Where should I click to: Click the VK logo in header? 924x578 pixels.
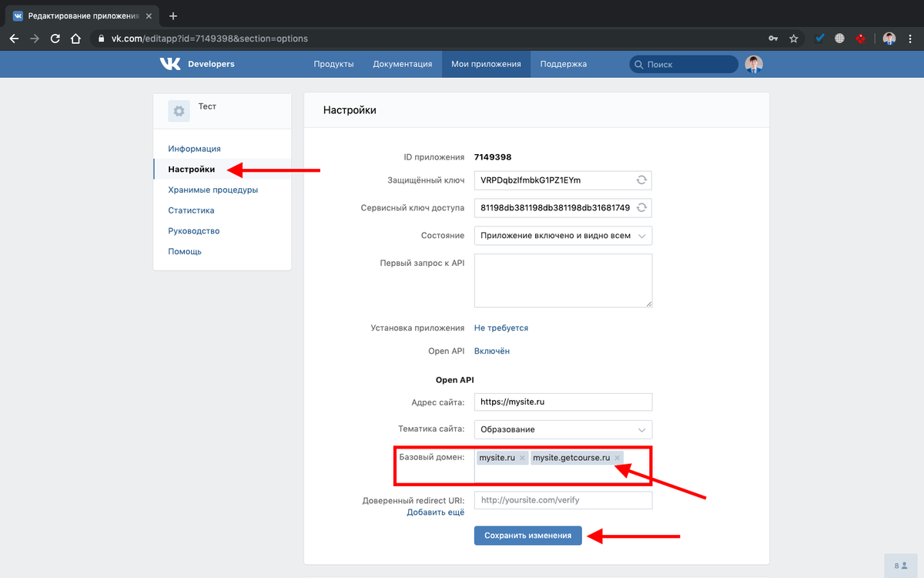coord(170,64)
